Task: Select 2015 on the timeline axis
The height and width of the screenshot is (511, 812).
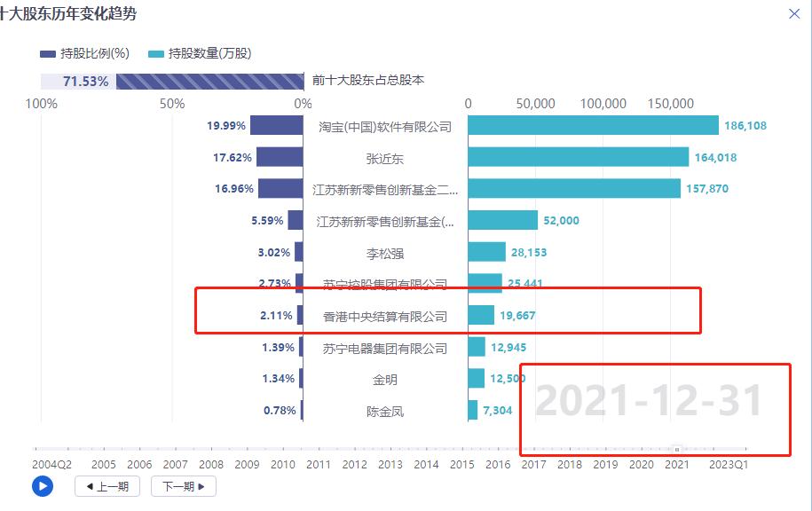Action: tap(461, 463)
